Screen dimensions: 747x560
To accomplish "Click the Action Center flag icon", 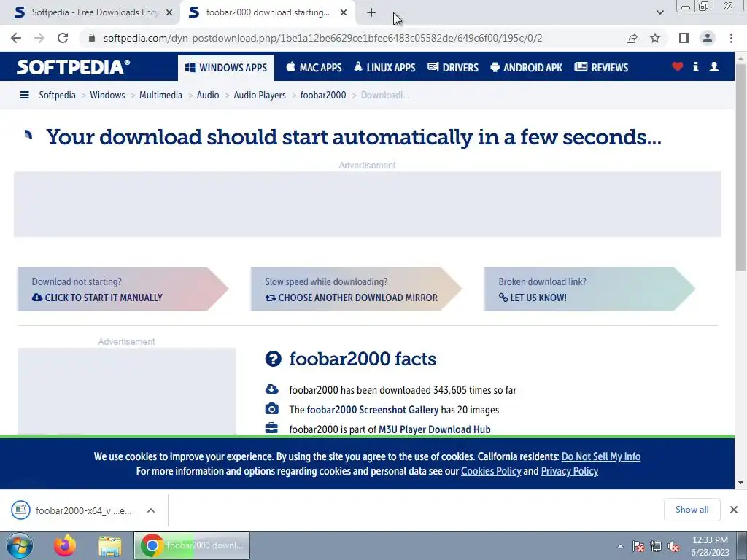I will (x=638, y=546).
